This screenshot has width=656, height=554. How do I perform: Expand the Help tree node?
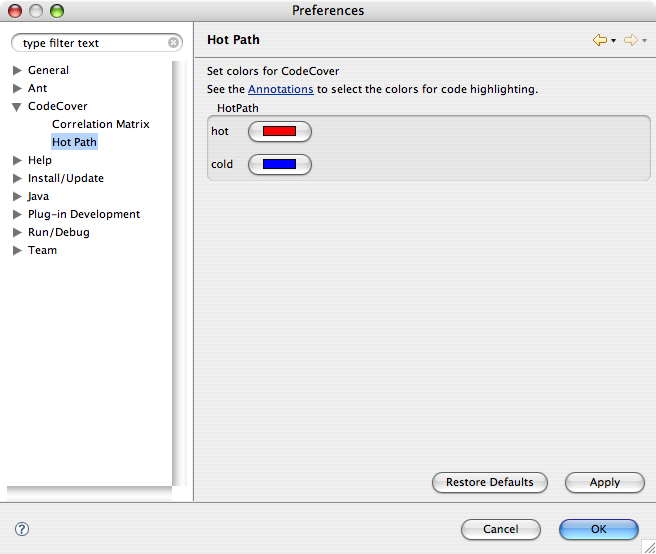17,160
